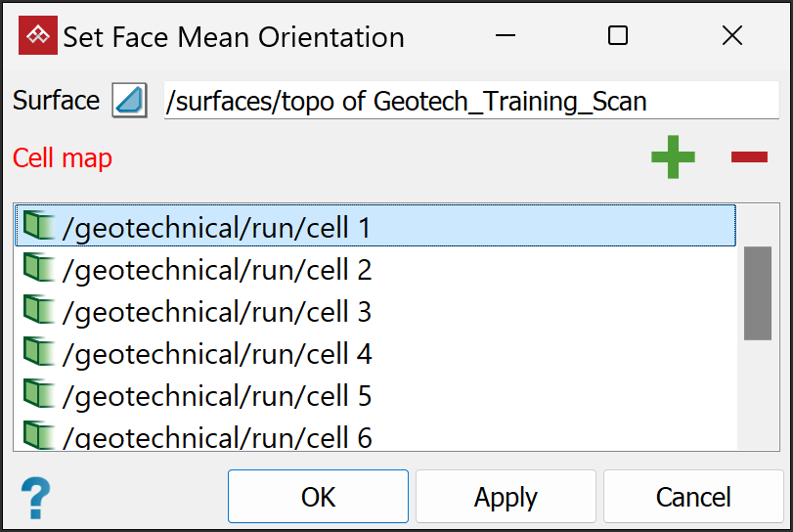Click the green cube icon for cell 1

(x=38, y=227)
